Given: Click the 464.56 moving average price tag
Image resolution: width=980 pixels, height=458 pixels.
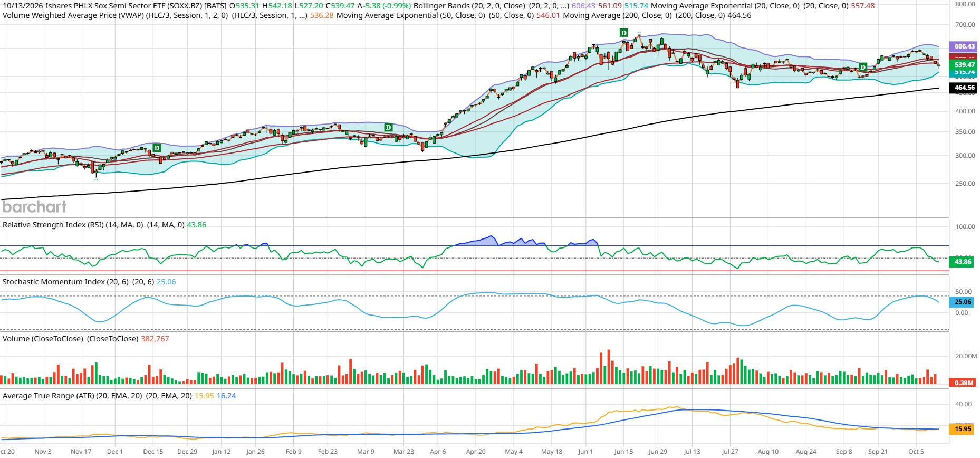Looking at the screenshot, I should 963,88.
